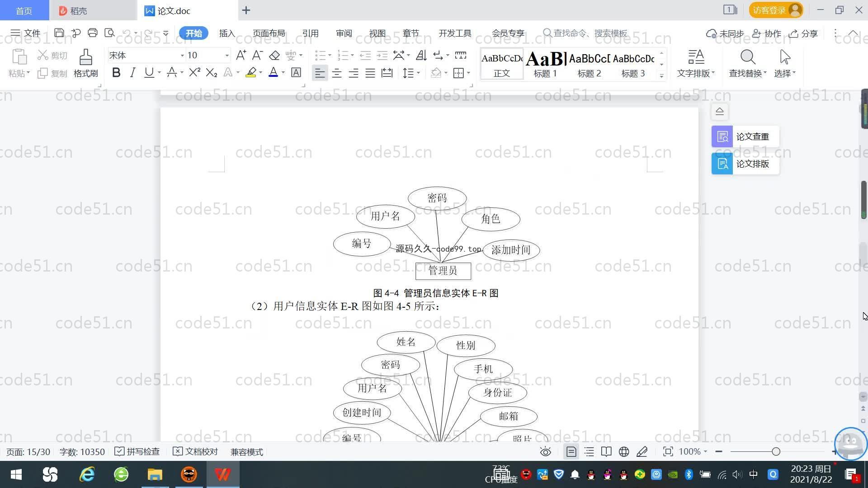The width and height of the screenshot is (868, 488).
Task: Apply subscript formatting
Action: point(212,72)
